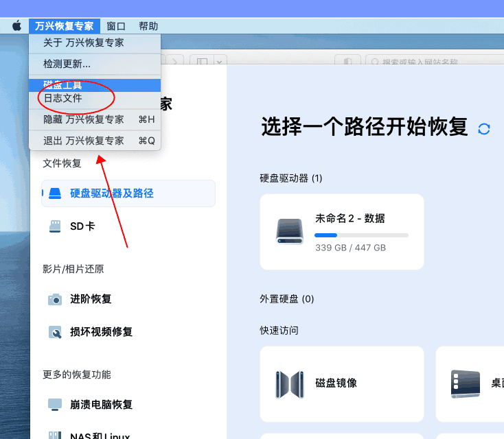The width and height of the screenshot is (504, 439).
Task: Open the Apple menu
Action: (16, 25)
